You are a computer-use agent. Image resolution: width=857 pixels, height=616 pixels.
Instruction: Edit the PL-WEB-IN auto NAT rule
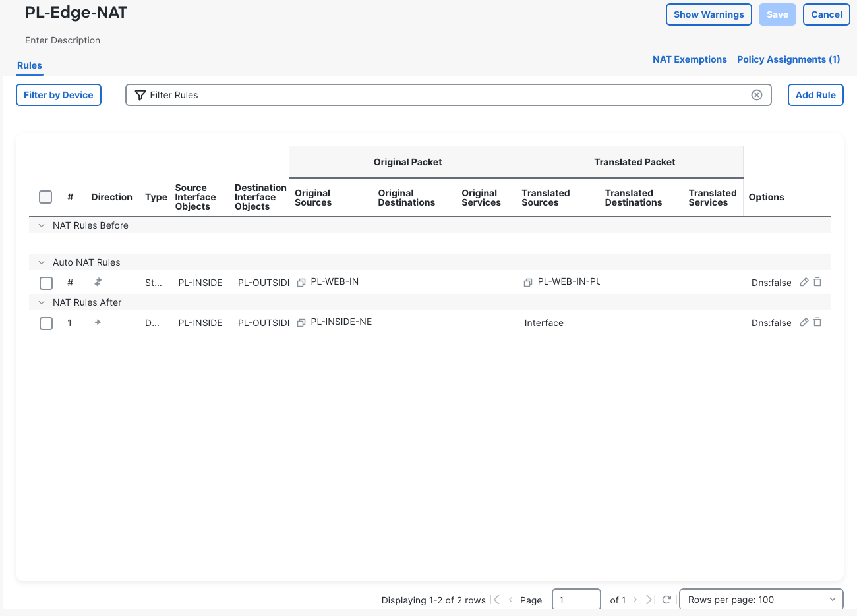tap(804, 282)
